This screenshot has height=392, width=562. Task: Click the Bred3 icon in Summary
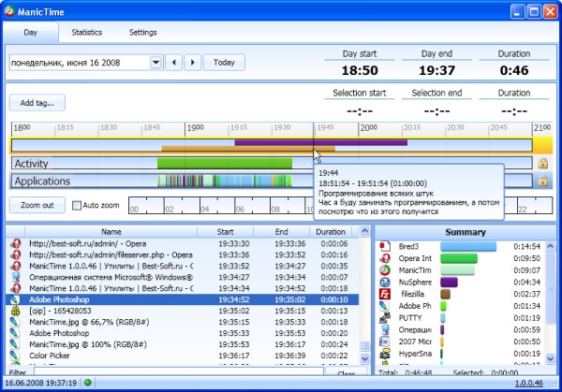tap(383, 246)
